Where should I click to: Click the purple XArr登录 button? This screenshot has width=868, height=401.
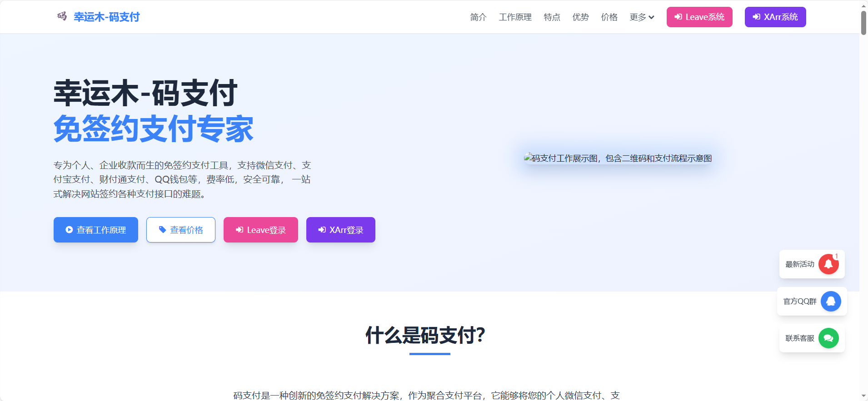tap(341, 230)
